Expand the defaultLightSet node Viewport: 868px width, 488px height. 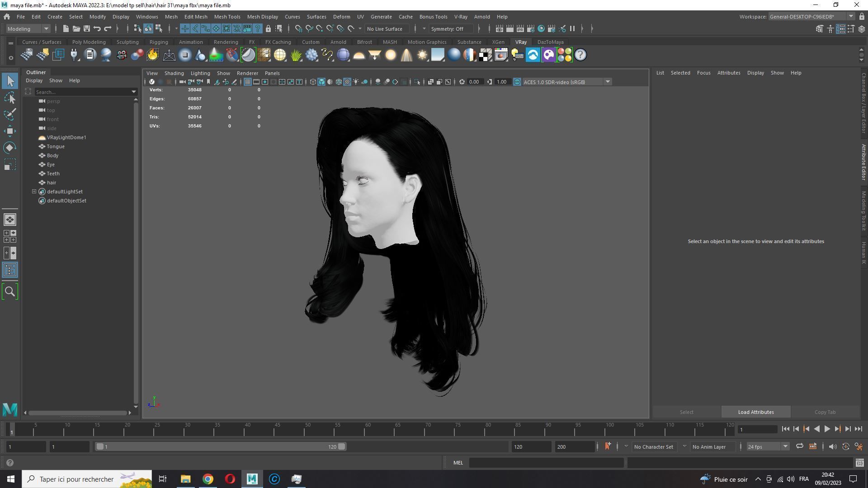coord(34,192)
